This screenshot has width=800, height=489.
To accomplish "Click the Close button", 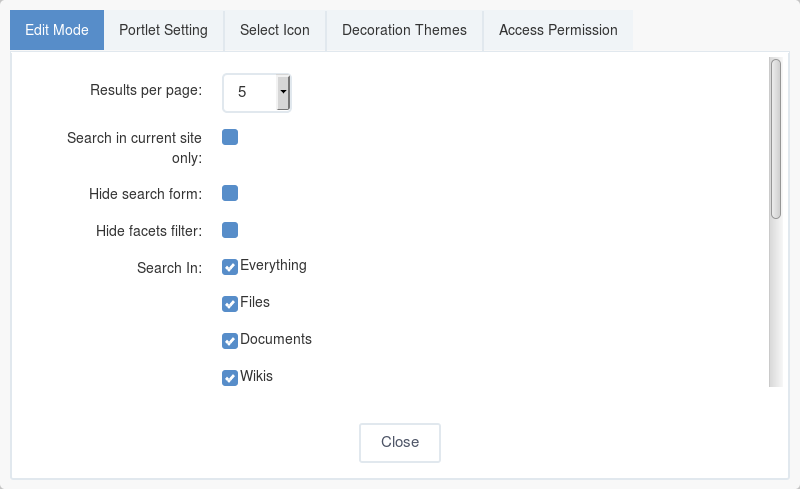I will coord(400,443).
